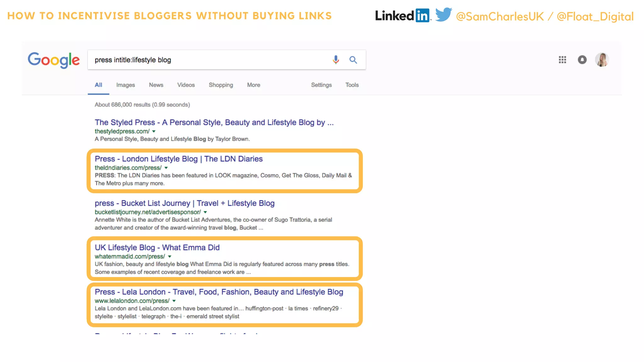Switch to the Videos tab

tap(186, 85)
